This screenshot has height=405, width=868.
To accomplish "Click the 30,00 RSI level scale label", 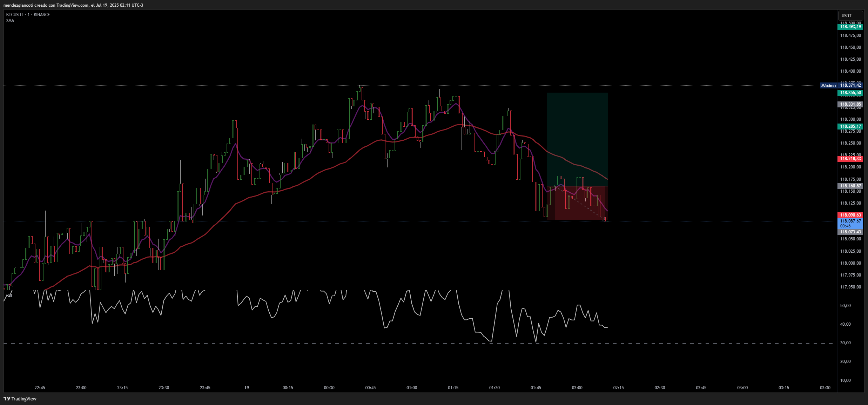I will tap(845, 343).
